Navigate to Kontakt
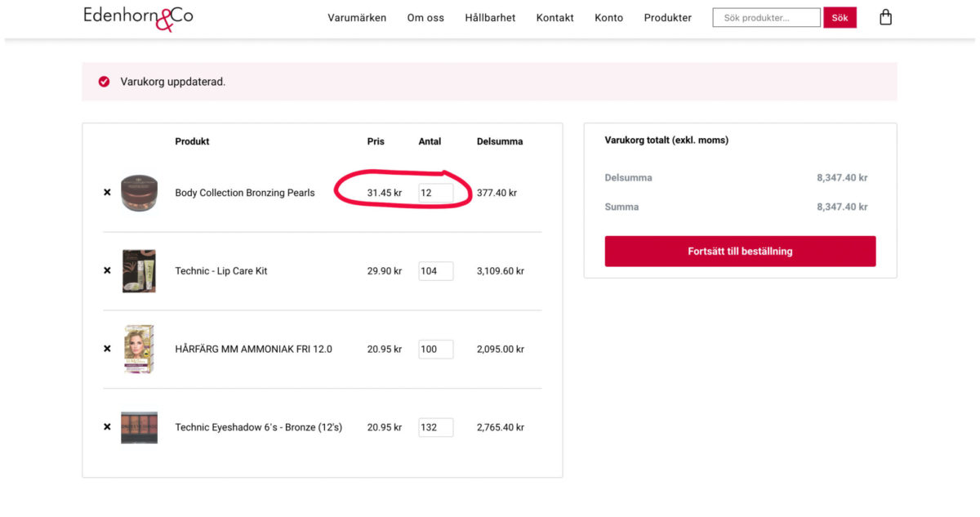The width and height of the screenshot is (980, 517). pyautogui.click(x=555, y=18)
